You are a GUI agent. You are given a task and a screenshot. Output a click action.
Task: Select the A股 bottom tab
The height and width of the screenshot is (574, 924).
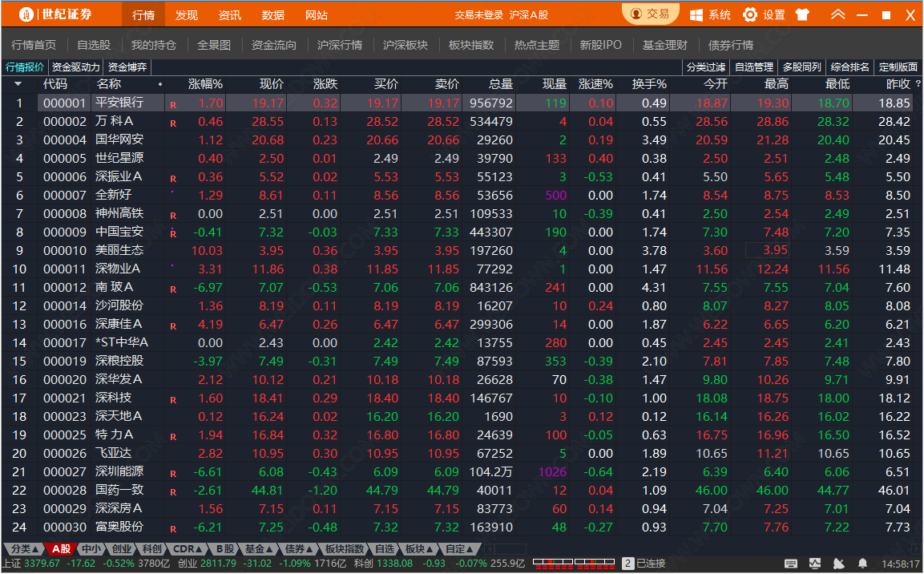point(61,548)
